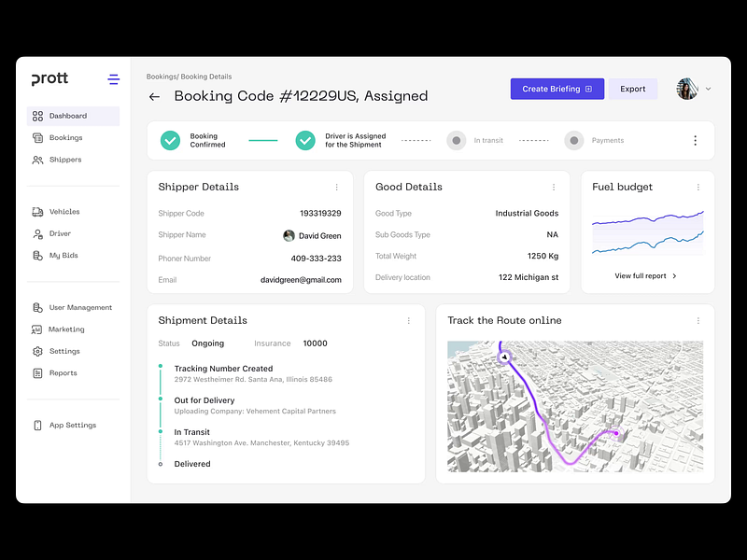
Task: Select the Driver icon in the sidebar
Action: pyautogui.click(x=35, y=233)
